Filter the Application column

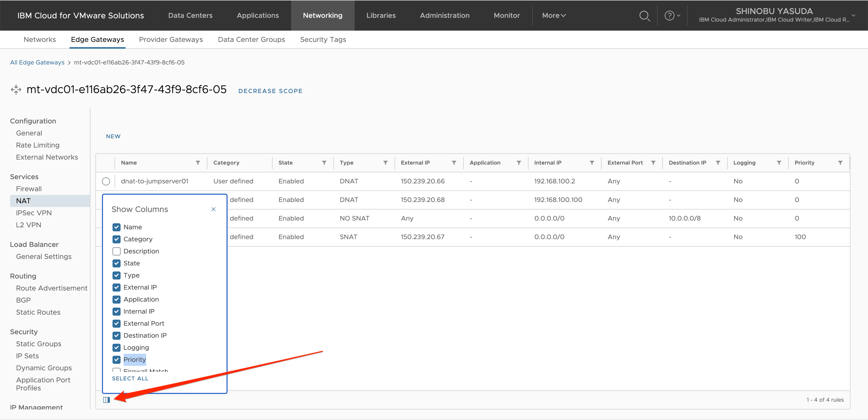coord(519,163)
